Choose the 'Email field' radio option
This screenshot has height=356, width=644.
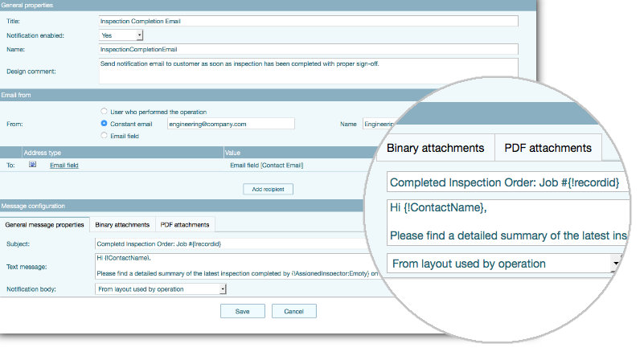pos(104,136)
